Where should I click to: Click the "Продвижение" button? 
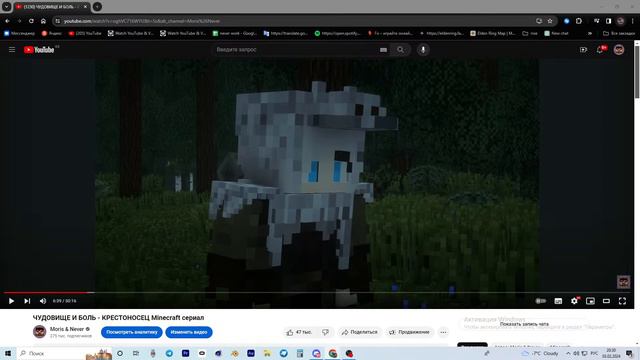click(409, 332)
